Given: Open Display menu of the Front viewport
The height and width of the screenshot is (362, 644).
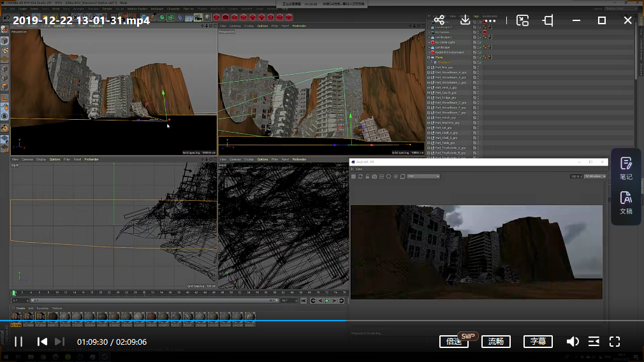Looking at the screenshot, I should click(249, 159).
